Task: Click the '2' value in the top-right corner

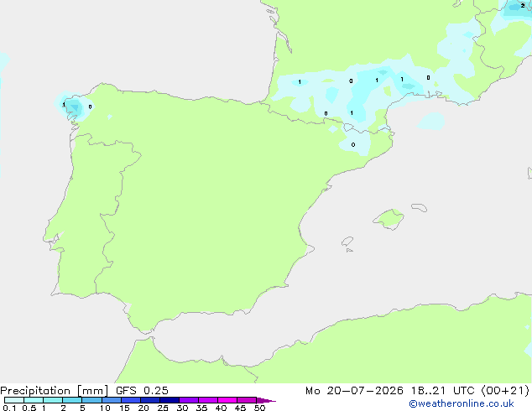Action: [523, 5]
